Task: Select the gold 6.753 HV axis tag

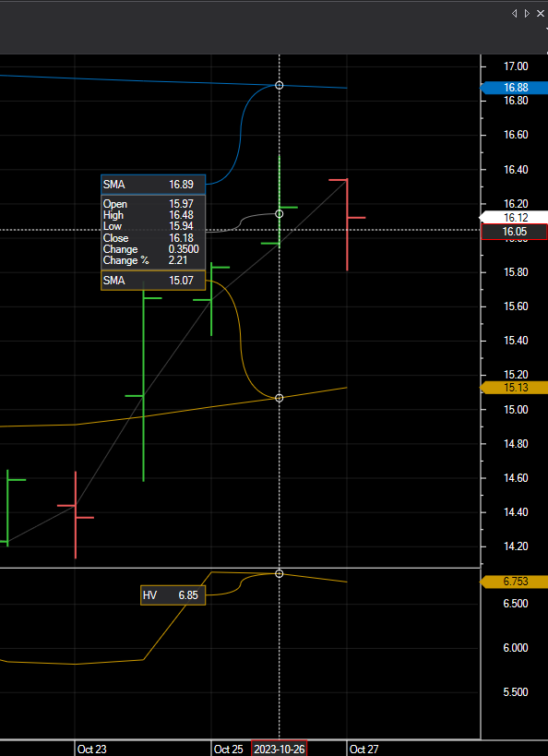Action: 514,582
